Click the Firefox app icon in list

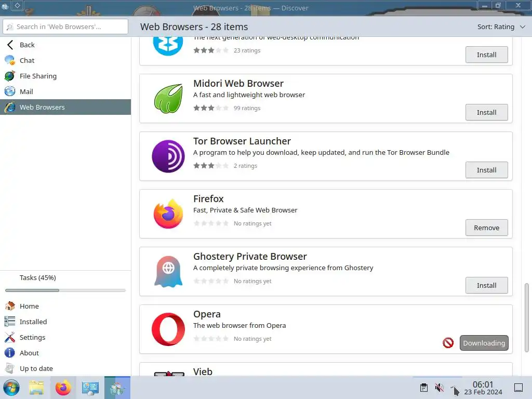click(x=168, y=214)
